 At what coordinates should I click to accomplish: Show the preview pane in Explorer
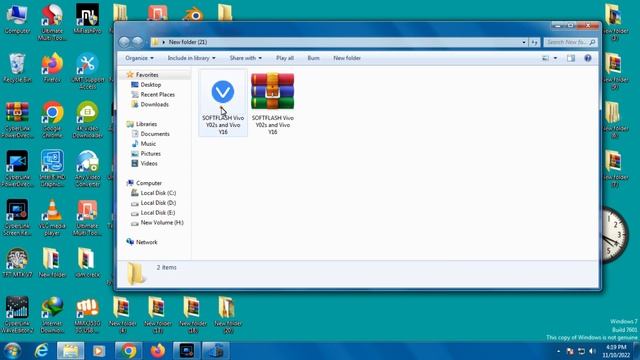pyautogui.click(x=571, y=58)
